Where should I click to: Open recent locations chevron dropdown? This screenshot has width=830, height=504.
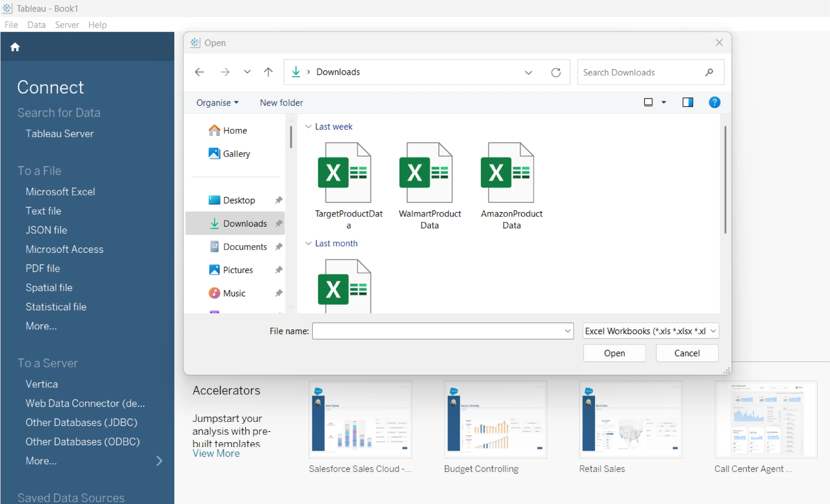247,72
